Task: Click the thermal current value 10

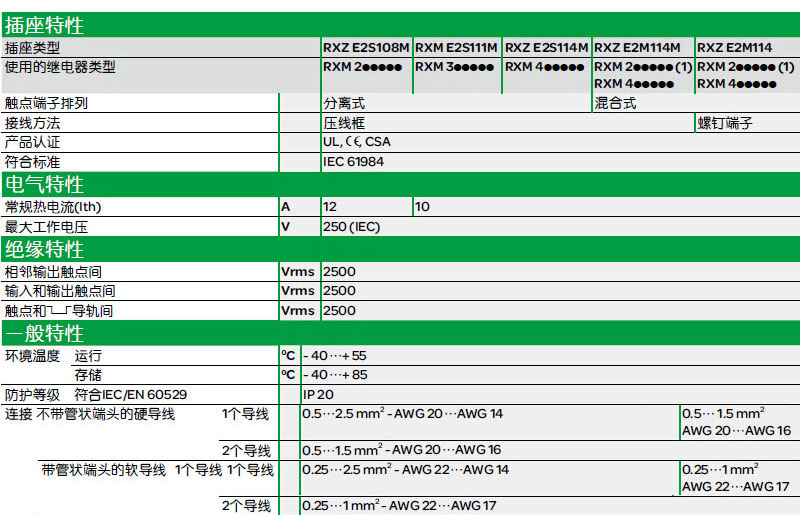Action: (x=422, y=207)
